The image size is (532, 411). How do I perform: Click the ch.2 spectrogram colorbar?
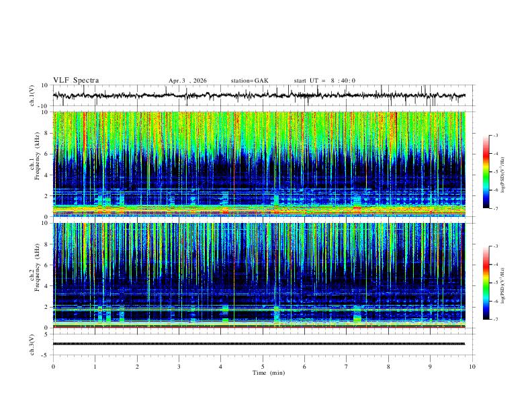[x=486, y=283]
